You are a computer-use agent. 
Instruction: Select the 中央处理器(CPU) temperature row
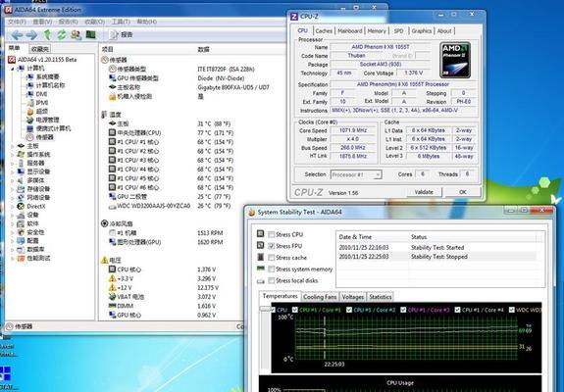171,133
